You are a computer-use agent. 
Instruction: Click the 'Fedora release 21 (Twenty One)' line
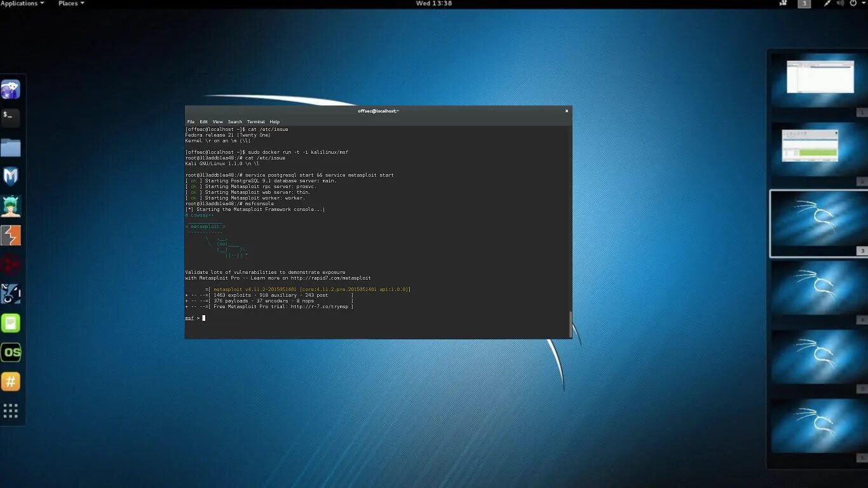tap(227, 135)
